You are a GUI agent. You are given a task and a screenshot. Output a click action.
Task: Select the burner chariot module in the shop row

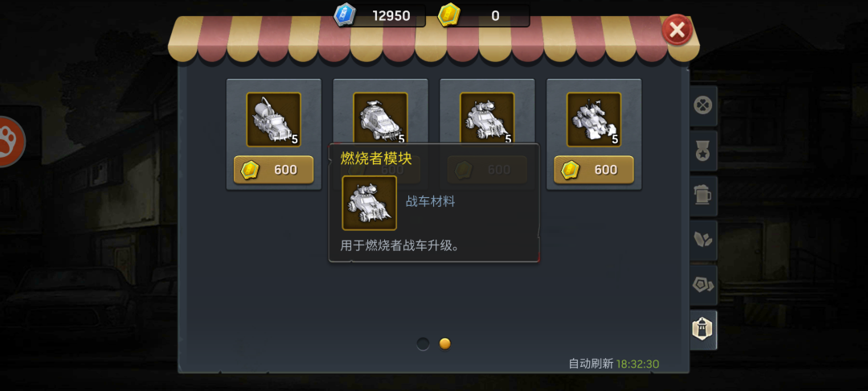pyautogui.click(x=487, y=118)
